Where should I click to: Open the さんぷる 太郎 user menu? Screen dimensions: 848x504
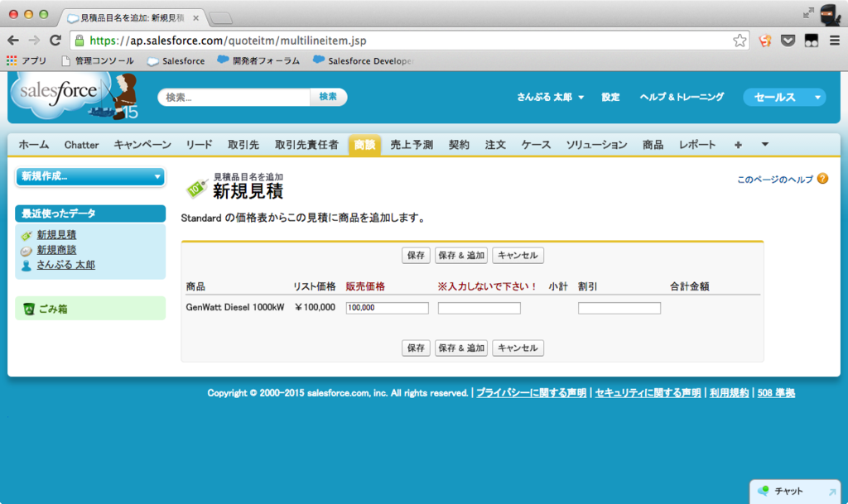pos(551,97)
